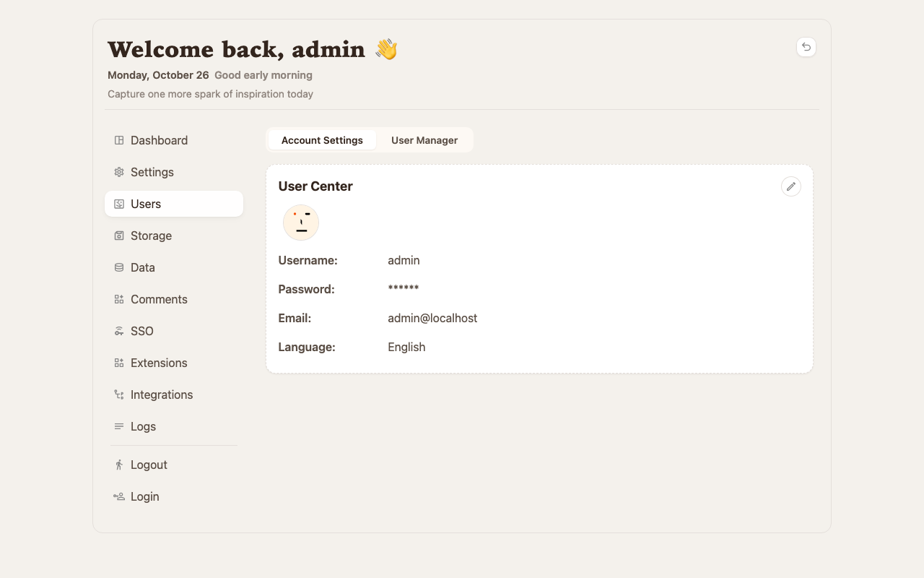Screen dimensions: 924x578
Task: Open the Comments section
Action: 174,299
